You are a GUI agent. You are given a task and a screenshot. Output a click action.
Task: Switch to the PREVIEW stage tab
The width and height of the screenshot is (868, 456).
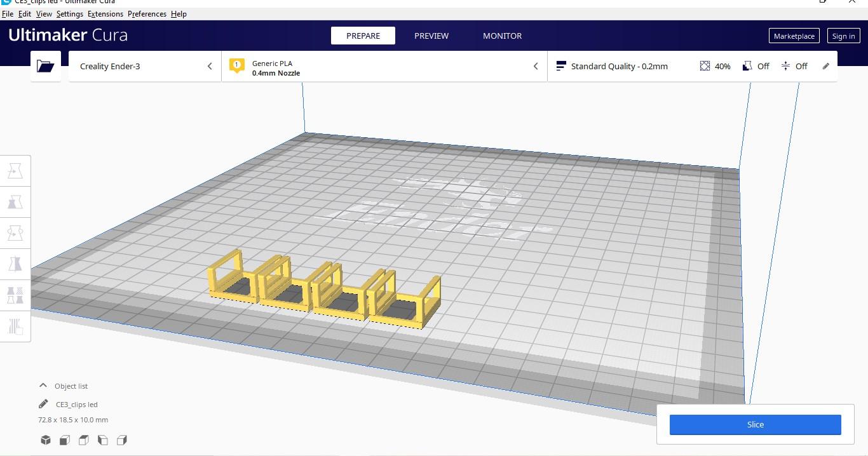pyautogui.click(x=431, y=36)
